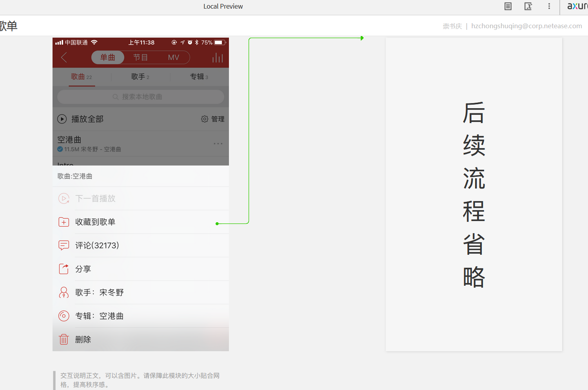Click the alarm clock icon in phone status bar
The image size is (588, 390).
[x=190, y=42]
